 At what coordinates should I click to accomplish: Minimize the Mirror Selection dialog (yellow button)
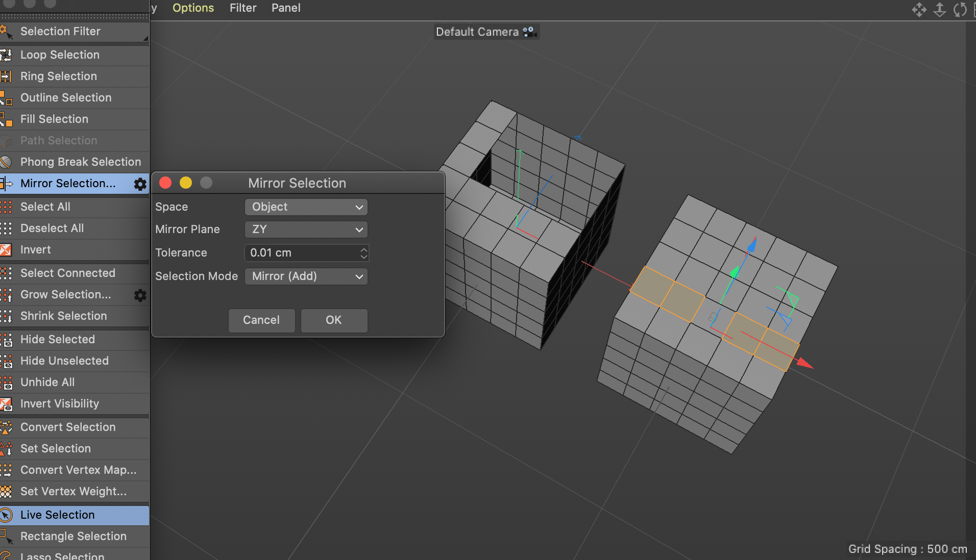(x=186, y=183)
